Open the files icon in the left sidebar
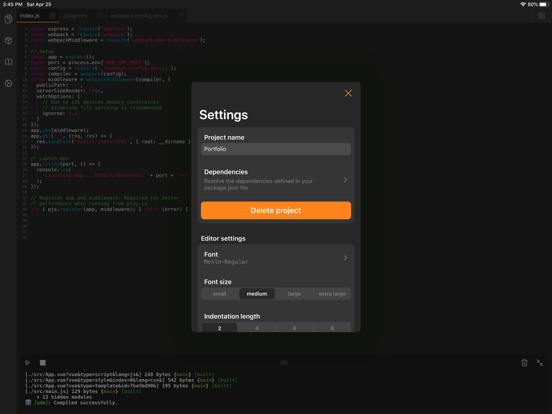This screenshot has height=414, width=552. click(8, 19)
